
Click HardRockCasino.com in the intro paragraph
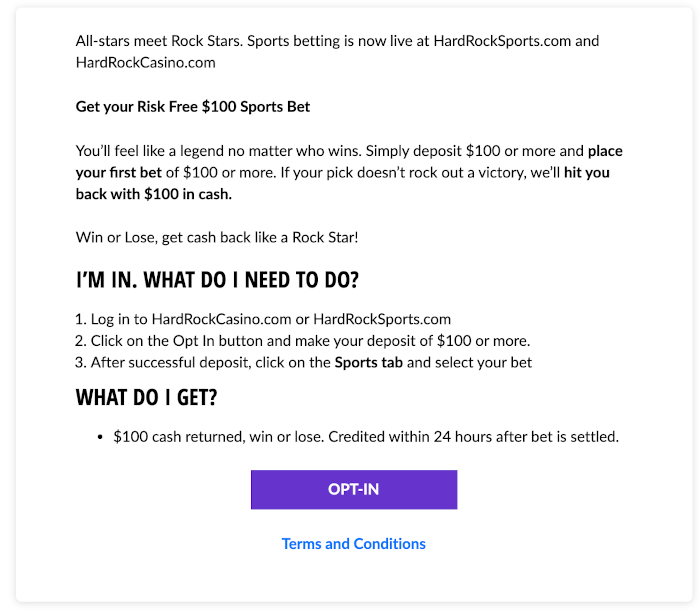[146, 63]
